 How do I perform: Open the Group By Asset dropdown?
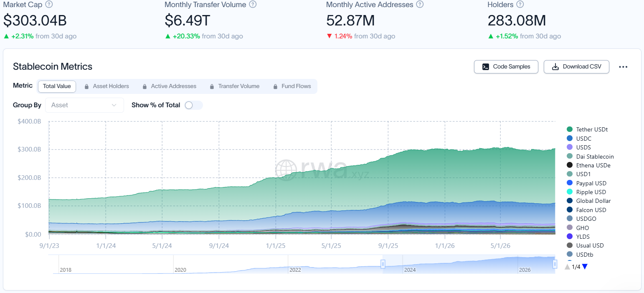(84, 105)
